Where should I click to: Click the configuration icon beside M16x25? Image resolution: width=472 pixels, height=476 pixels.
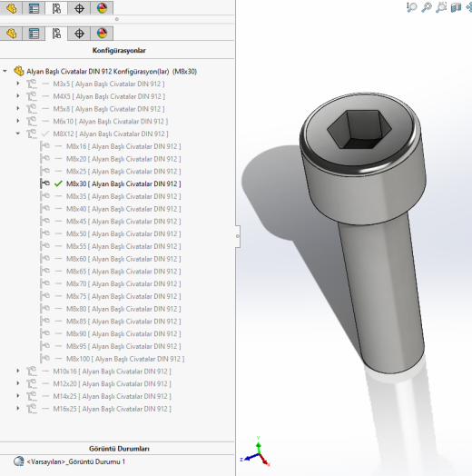(32, 409)
